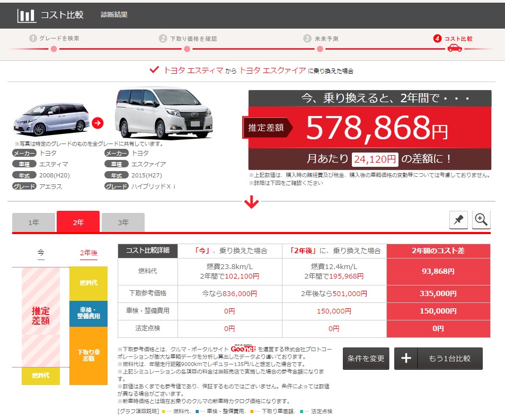The height and width of the screenshot is (420, 505).
Task: Click the yellow 燃料代 segment in 今 bar
Action: [41, 376]
